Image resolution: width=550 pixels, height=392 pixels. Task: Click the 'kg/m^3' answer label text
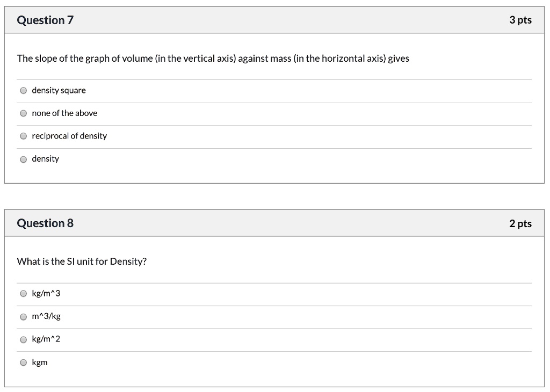coord(46,294)
